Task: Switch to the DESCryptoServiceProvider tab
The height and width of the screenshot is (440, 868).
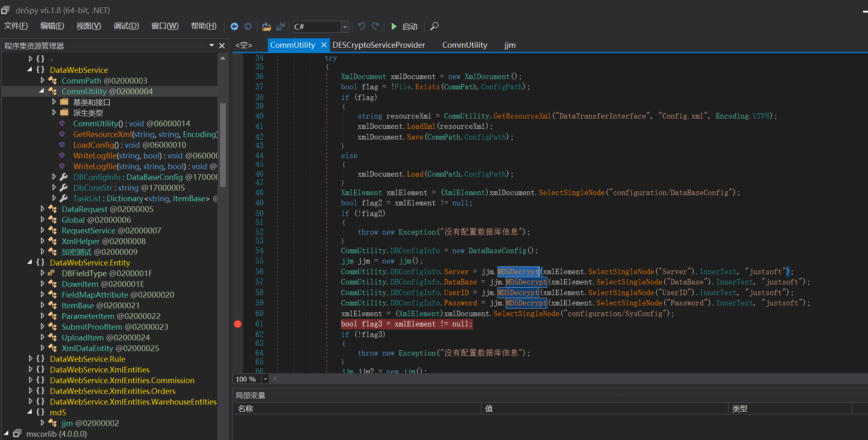Action: point(378,45)
